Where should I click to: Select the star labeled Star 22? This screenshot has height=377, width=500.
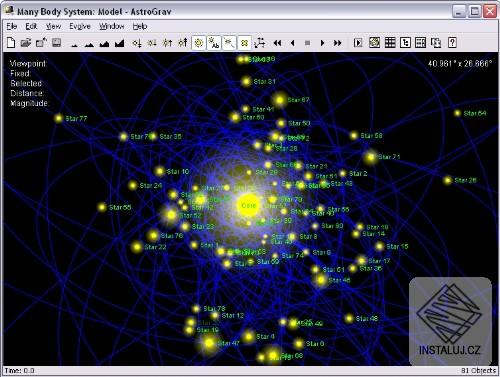click(137, 247)
